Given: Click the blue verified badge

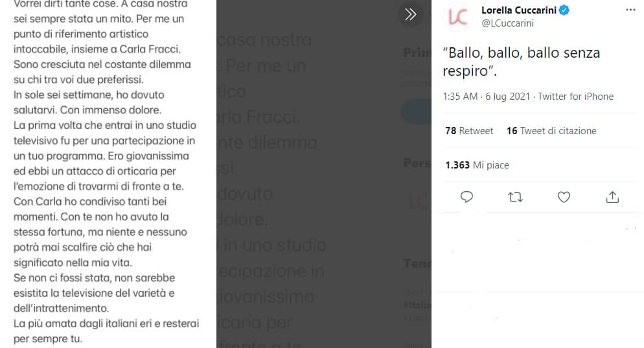Looking at the screenshot, I should (x=564, y=10).
